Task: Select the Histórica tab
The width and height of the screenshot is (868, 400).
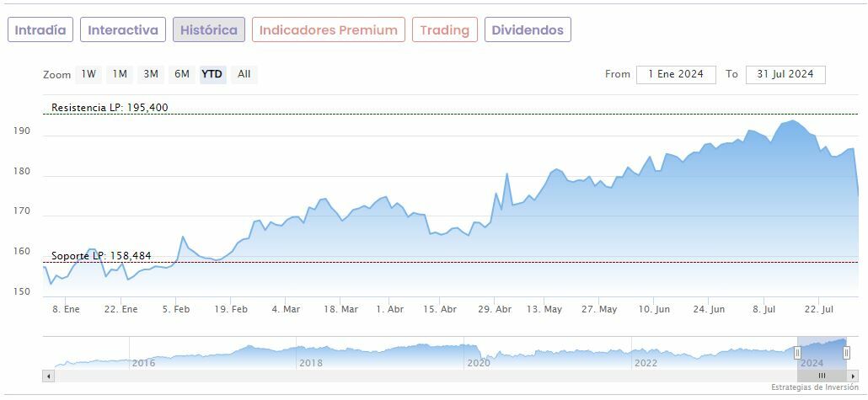Action: [x=209, y=30]
